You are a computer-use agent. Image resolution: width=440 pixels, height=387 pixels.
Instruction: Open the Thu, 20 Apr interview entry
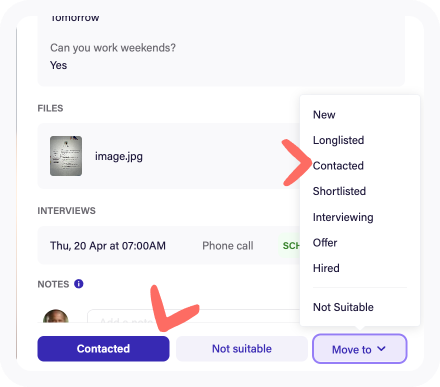coord(169,246)
